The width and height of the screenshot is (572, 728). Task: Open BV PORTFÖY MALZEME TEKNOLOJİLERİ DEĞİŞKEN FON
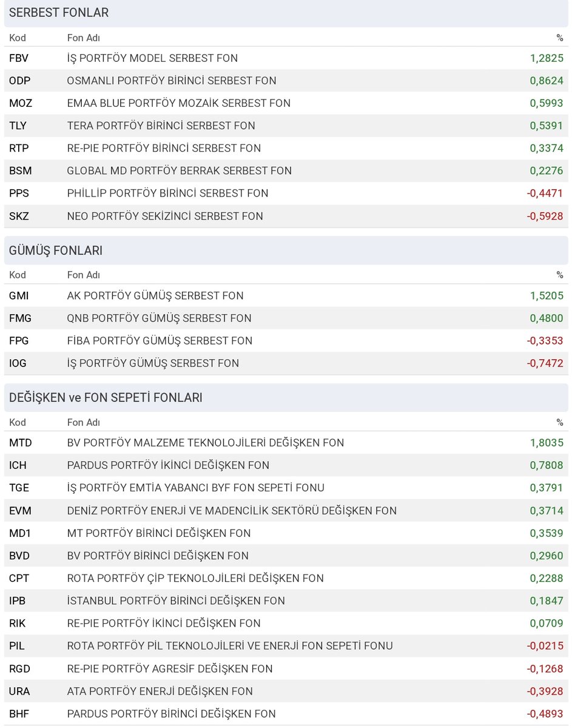pos(206,443)
